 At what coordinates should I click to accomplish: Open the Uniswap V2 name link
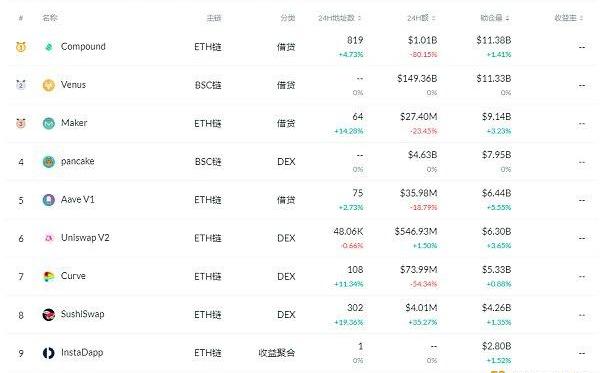pos(85,238)
